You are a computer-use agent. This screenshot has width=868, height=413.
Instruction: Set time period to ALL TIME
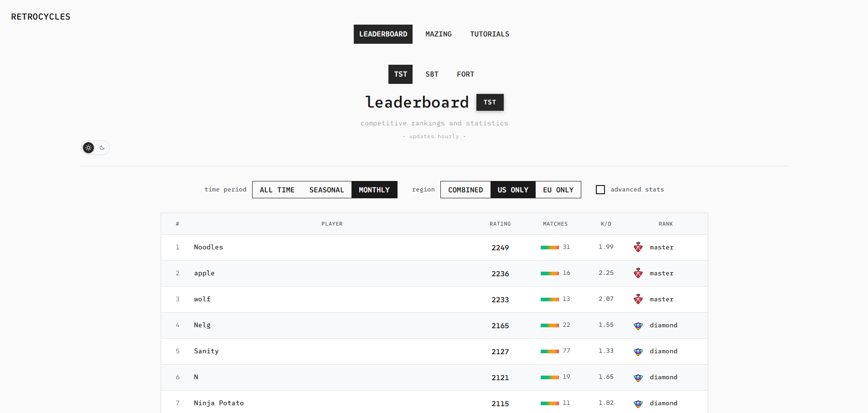click(x=277, y=190)
